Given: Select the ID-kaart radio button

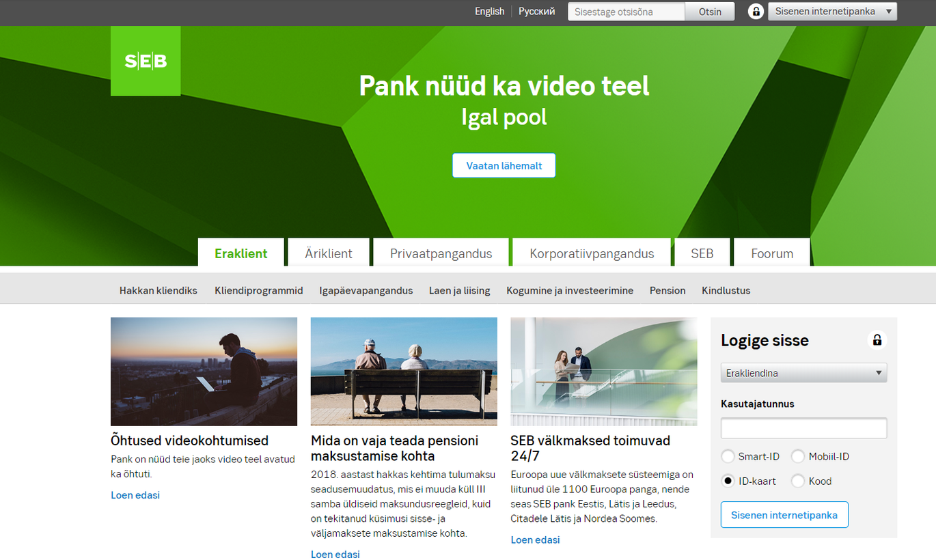Looking at the screenshot, I should (x=728, y=481).
